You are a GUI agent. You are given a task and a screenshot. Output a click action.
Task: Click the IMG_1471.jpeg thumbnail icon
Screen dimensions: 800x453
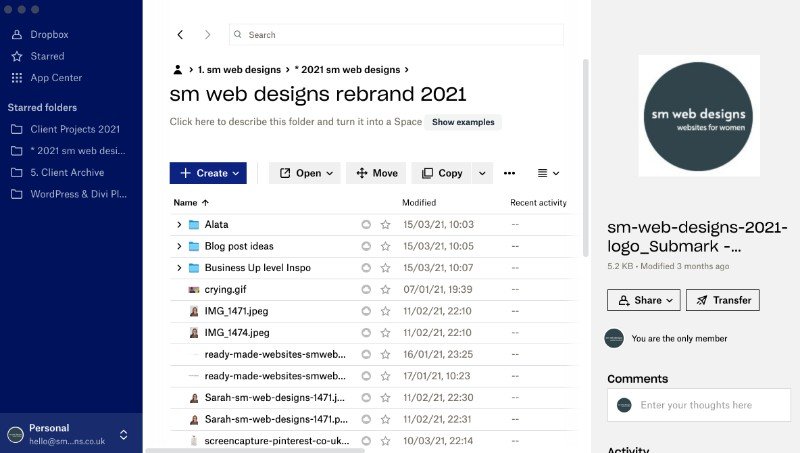(x=194, y=311)
